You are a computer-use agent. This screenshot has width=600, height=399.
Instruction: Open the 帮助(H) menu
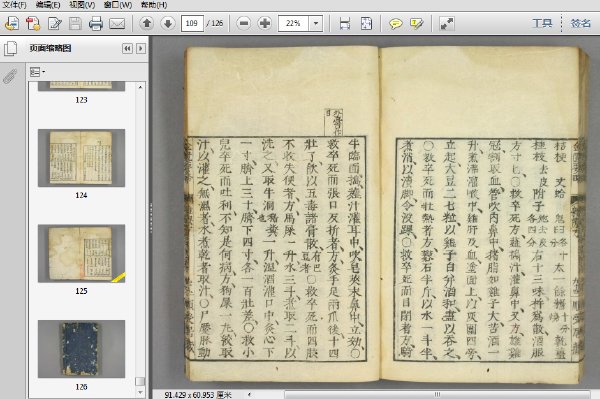pos(154,5)
